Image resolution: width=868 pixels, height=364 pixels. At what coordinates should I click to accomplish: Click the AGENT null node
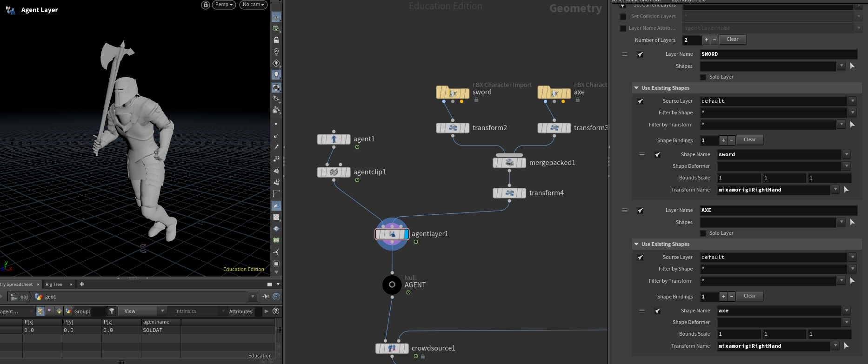pyautogui.click(x=392, y=285)
